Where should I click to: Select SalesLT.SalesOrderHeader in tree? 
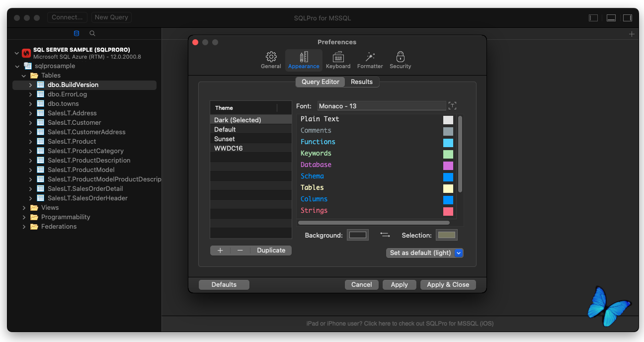(87, 198)
